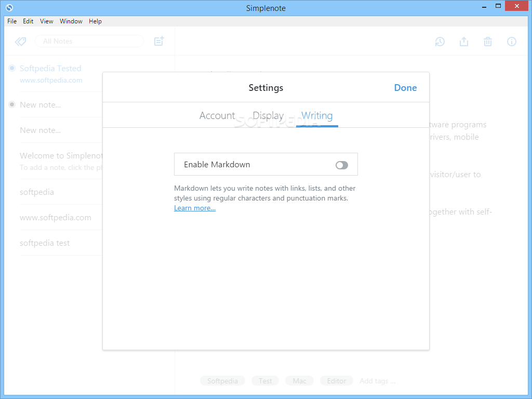
Task: Select the Mac tag chip
Action: pyautogui.click(x=300, y=381)
